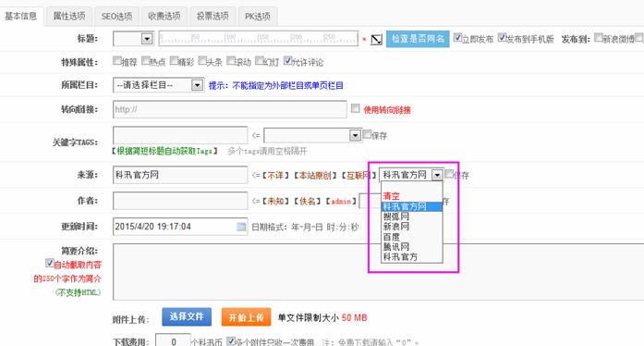644x346 pixels.
Task: Open the calendar icon in update time field
Action: coord(241,227)
